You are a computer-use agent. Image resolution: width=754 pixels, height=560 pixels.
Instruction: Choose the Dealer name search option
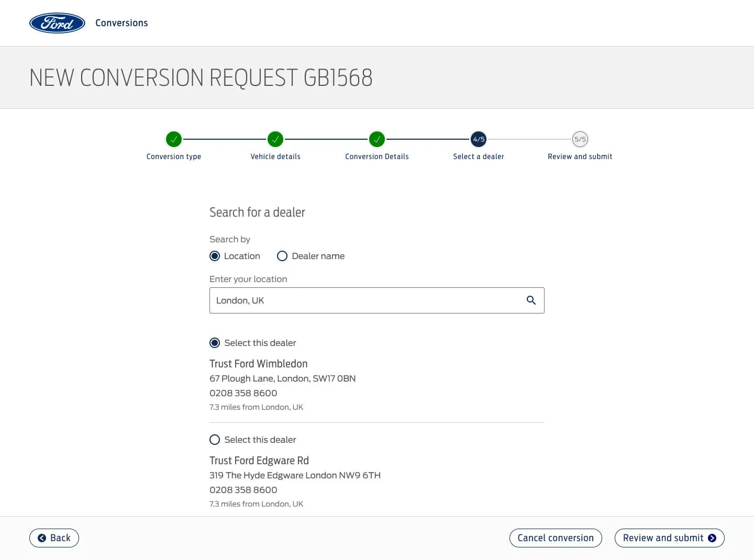coord(282,256)
